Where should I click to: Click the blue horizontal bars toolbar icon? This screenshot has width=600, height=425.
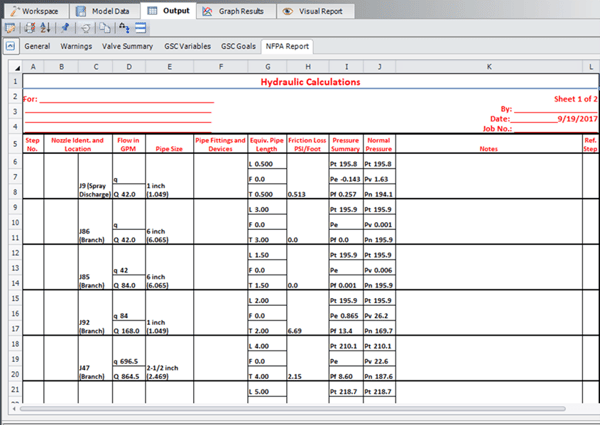140,28
